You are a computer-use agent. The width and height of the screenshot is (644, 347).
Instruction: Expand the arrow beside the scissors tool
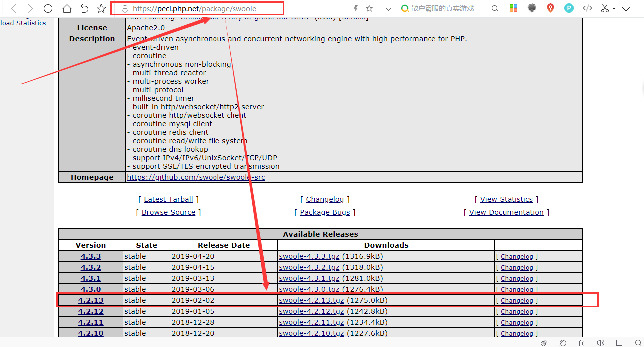(614, 9)
